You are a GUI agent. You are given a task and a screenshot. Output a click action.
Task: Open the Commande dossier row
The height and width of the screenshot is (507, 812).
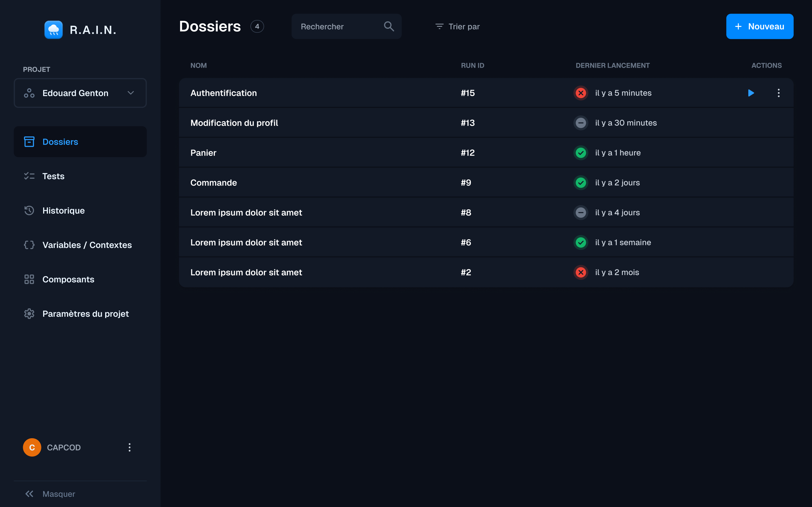(486, 182)
